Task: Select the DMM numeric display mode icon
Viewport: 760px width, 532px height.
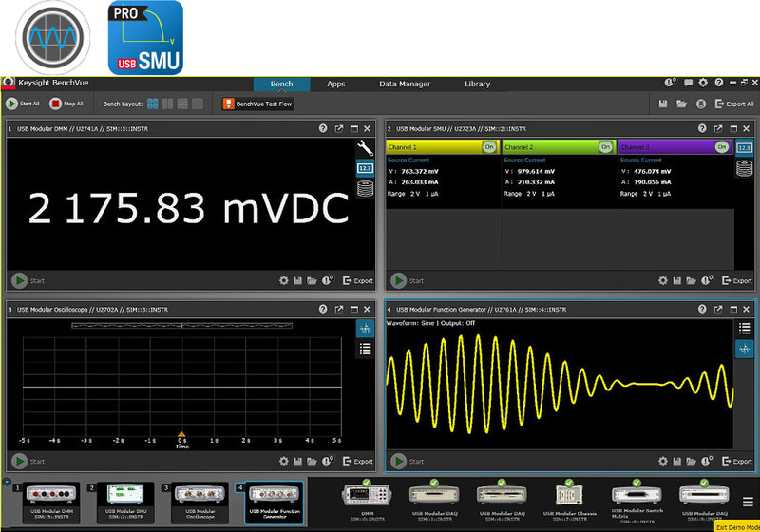Action: [365, 168]
